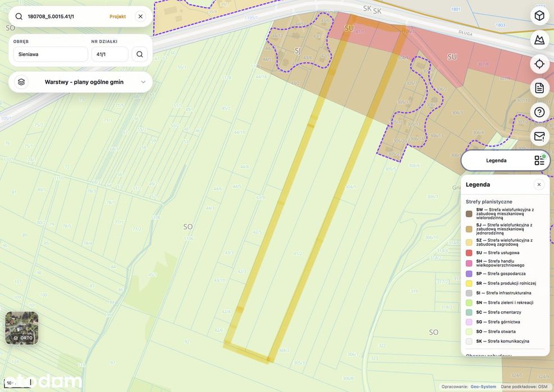Click the SK zone white swatch
This screenshot has width=554, height=392.
pos(469,342)
